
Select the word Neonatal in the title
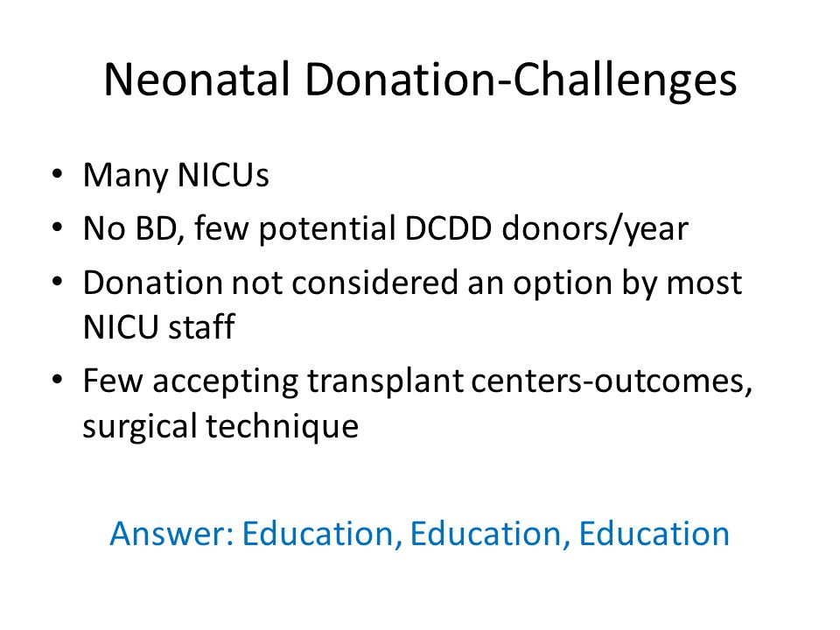[197, 79]
